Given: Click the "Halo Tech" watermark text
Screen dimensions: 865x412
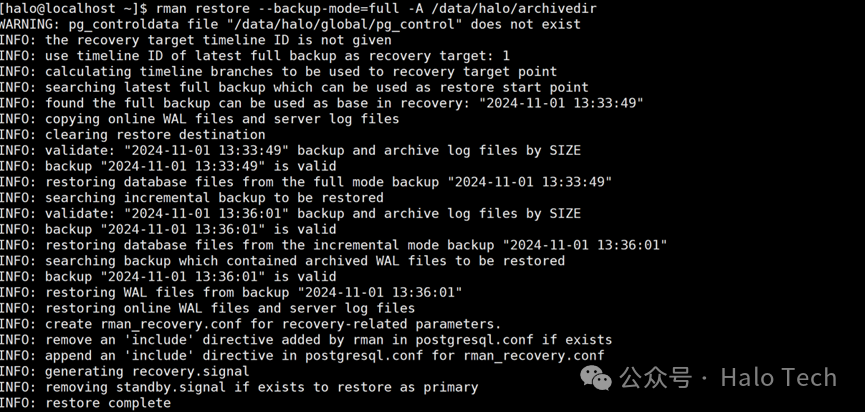Looking at the screenshot, I should tap(778, 377).
